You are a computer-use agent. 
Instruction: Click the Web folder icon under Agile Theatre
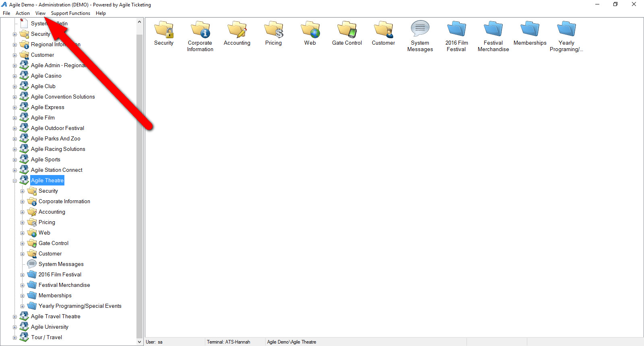(32, 233)
